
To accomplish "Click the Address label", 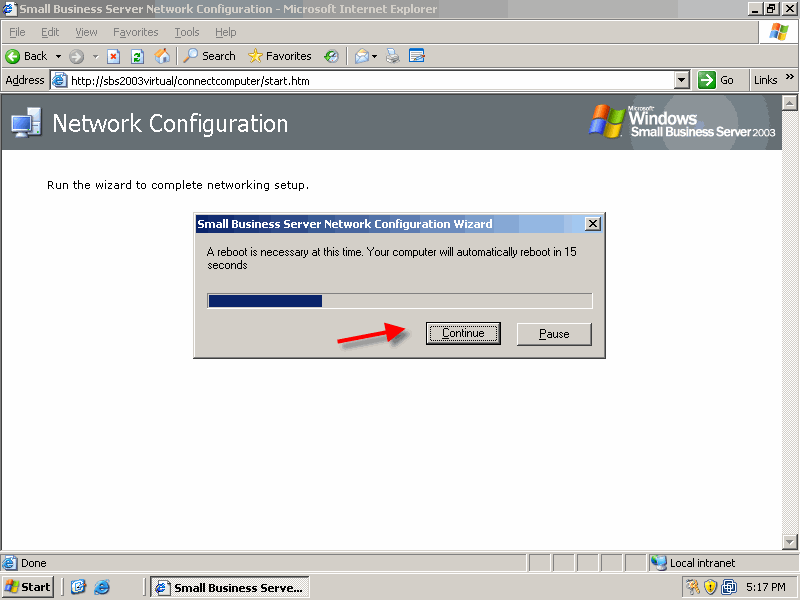I will tap(24, 80).
